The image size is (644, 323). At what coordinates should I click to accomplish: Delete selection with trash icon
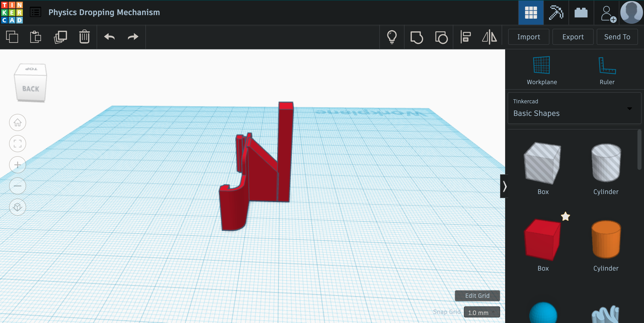[x=84, y=37]
